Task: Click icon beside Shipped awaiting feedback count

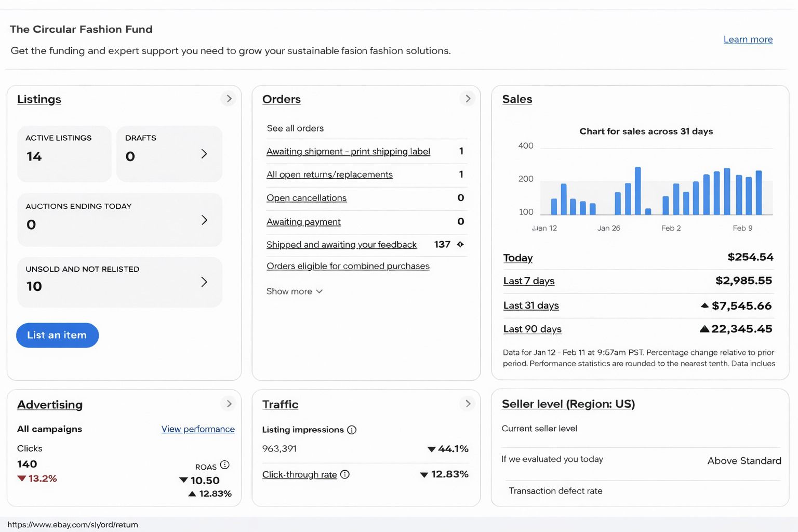Action: pyautogui.click(x=460, y=244)
